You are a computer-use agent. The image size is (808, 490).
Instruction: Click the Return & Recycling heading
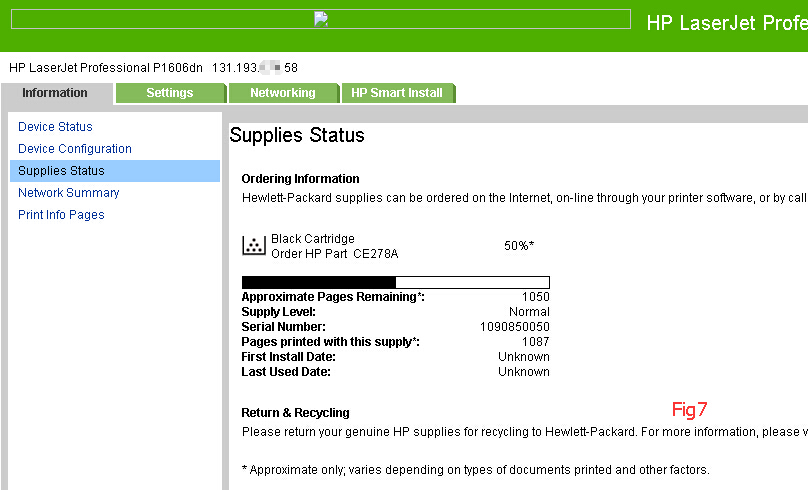tap(295, 413)
